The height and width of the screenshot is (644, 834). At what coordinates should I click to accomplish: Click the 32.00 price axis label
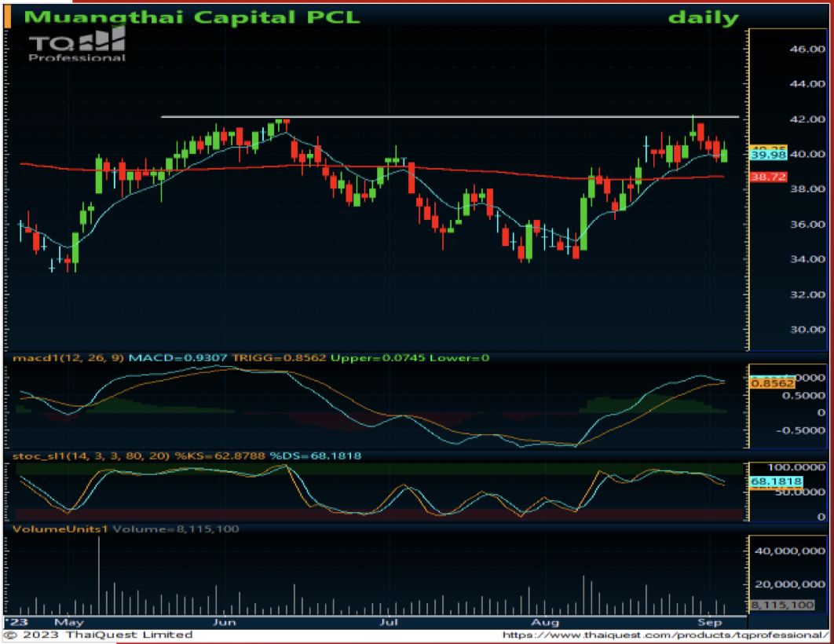click(x=807, y=294)
